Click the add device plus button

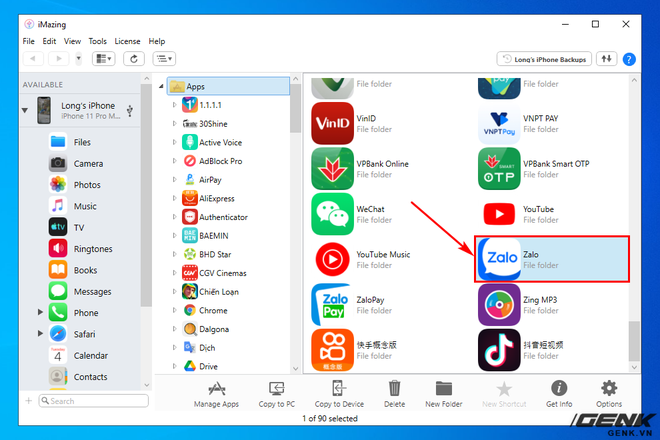coord(29,401)
